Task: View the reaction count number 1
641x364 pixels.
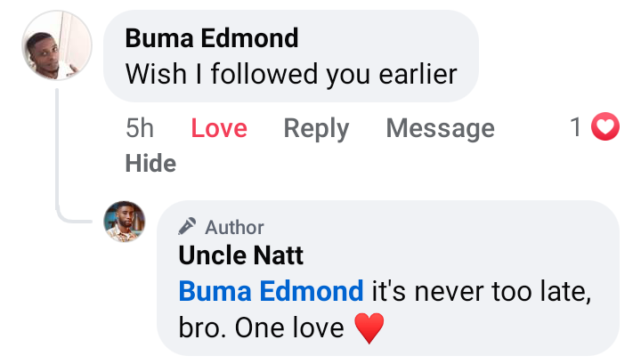Action: point(576,128)
